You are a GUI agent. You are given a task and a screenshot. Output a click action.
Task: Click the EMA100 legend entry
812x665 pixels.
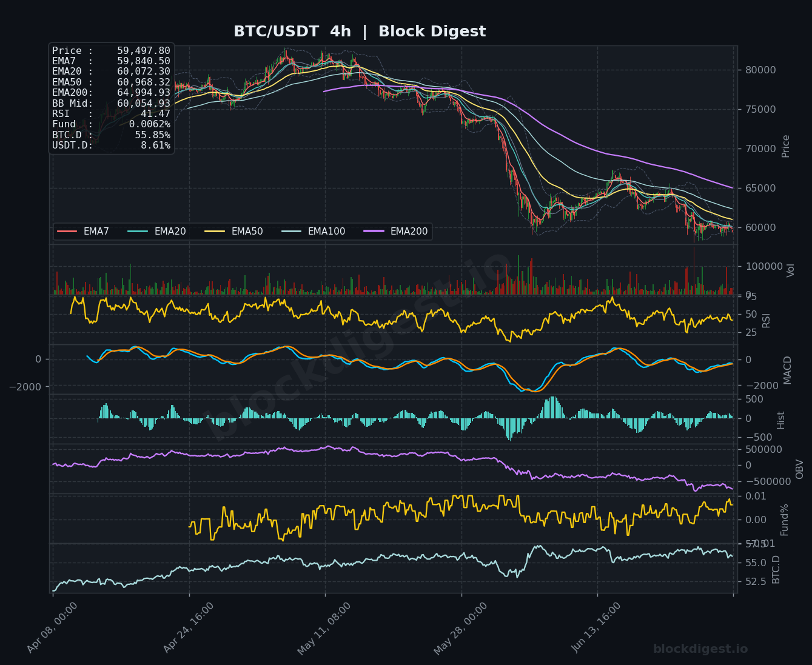(314, 232)
